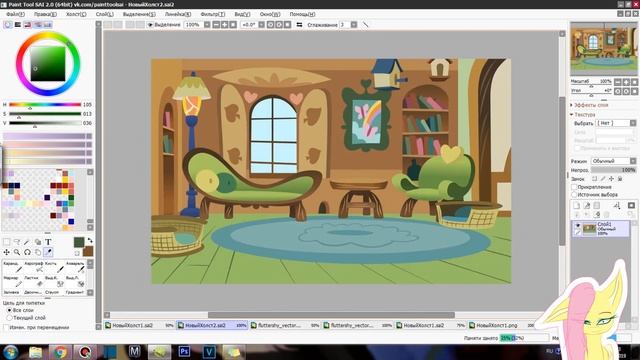
Task: Open the Файл menu
Action: point(15,14)
